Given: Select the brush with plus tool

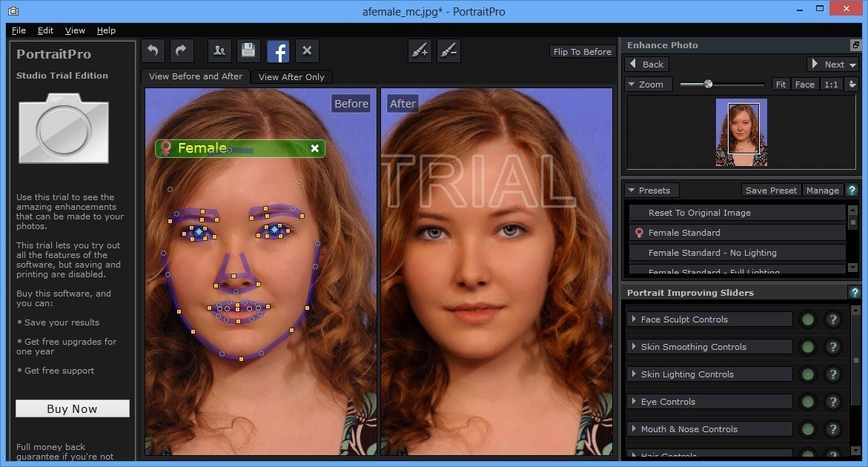Looking at the screenshot, I should (x=420, y=50).
